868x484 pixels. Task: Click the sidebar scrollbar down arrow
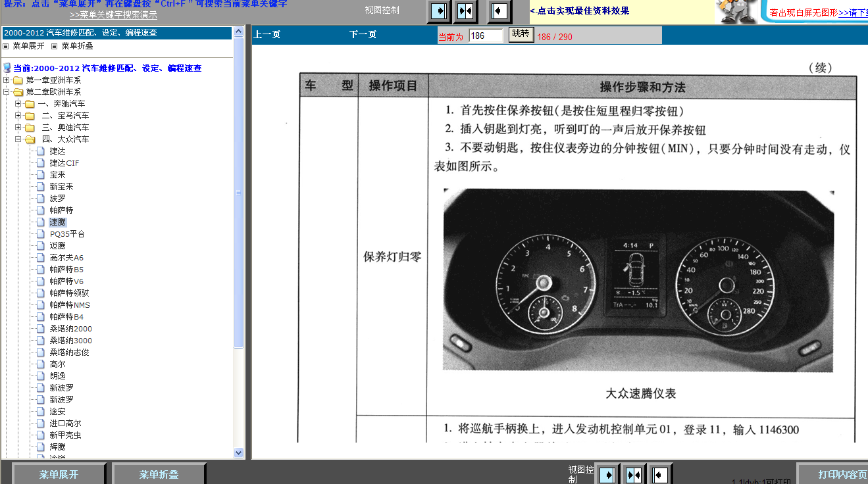point(239,453)
